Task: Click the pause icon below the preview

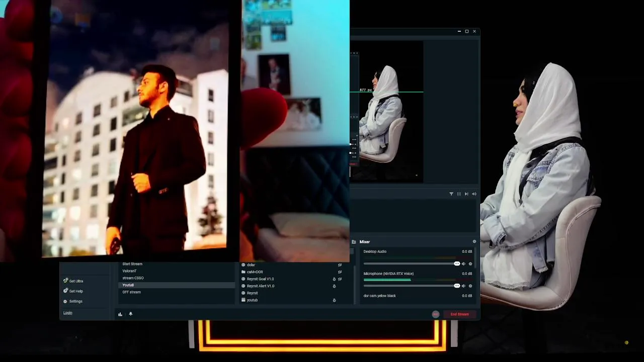Action: [x=459, y=194]
